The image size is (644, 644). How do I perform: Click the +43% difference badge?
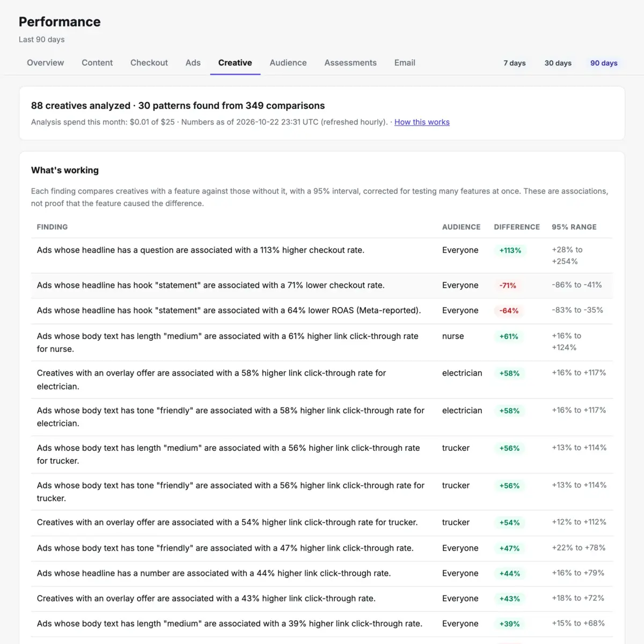point(509,599)
